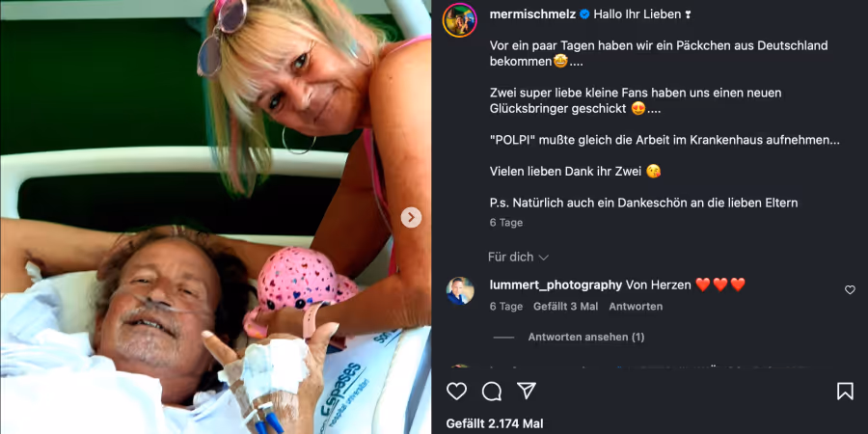The height and width of the screenshot is (434, 868).
Task: Expand the 'Für dich' comment sorting dropdown
Action: coord(518,257)
